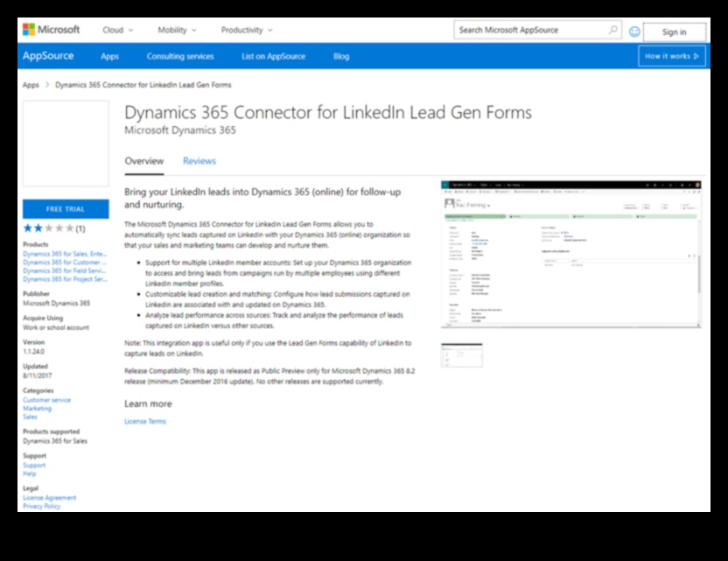Select the Overview tab
This screenshot has width=728, height=561.
click(x=144, y=162)
